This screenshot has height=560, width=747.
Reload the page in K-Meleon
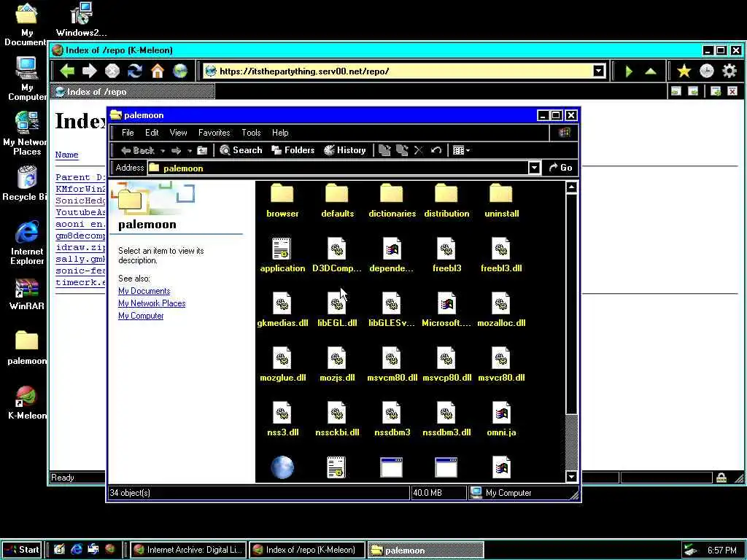click(135, 71)
